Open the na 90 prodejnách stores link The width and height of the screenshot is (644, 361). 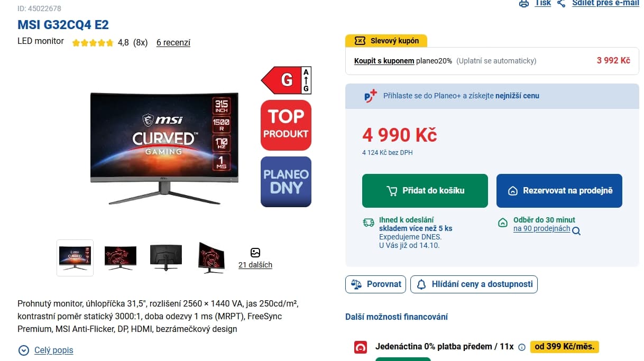[542, 229]
